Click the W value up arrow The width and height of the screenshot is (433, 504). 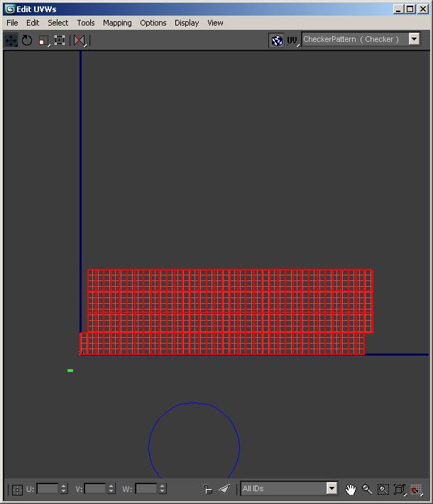click(163, 486)
